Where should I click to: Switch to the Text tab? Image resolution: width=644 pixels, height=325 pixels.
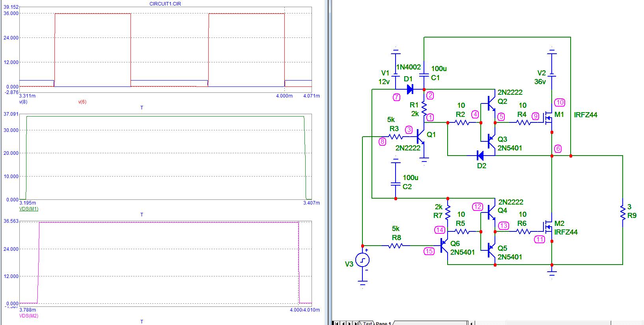(367, 323)
